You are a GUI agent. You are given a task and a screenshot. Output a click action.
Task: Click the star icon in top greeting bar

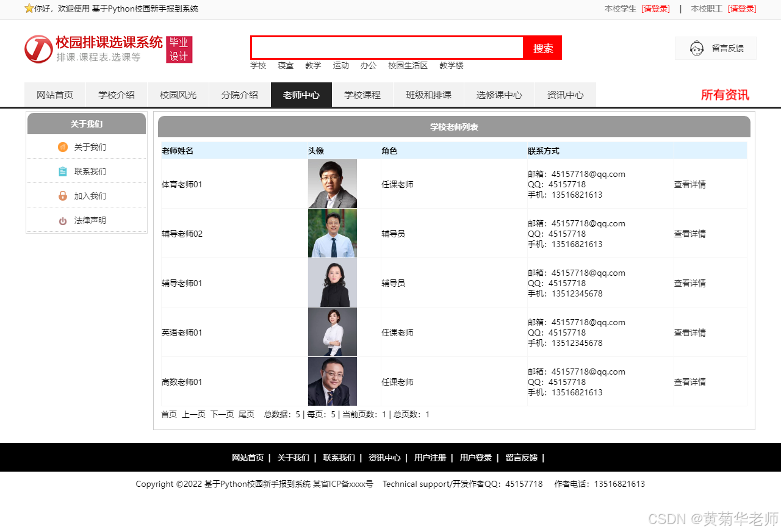pos(29,9)
